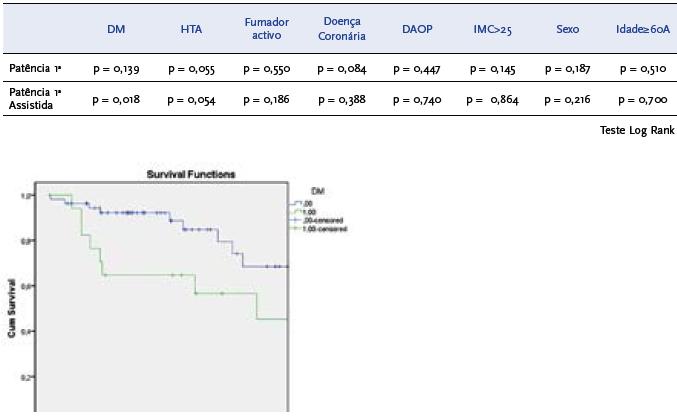Click the DM legend title
This screenshot has width=677, height=419.
pos(317,190)
